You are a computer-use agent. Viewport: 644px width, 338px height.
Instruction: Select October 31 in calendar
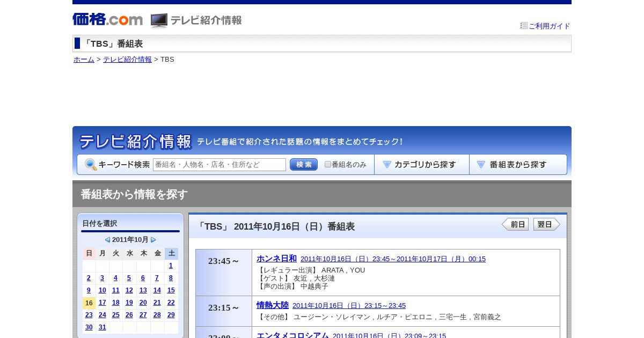coord(102,327)
